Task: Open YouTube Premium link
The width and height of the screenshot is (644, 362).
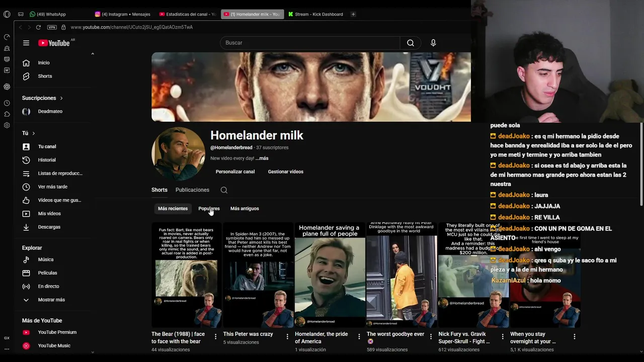Action: [57, 332]
